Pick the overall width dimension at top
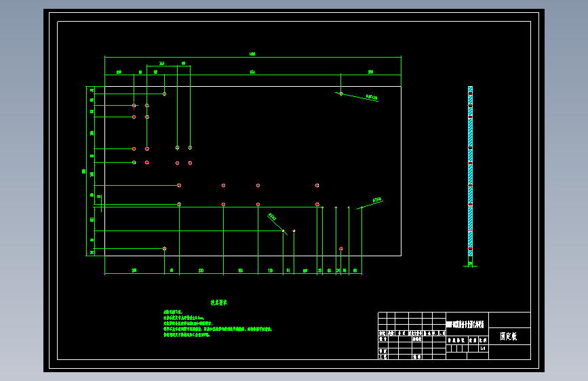The image size is (588, 381). 252,54
